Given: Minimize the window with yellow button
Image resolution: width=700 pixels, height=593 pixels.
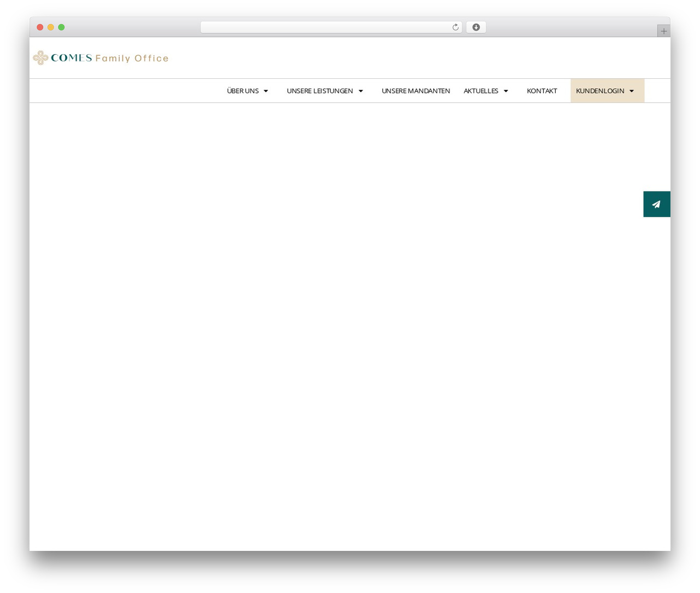Looking at the screenshot, I should tap(50, 27).
